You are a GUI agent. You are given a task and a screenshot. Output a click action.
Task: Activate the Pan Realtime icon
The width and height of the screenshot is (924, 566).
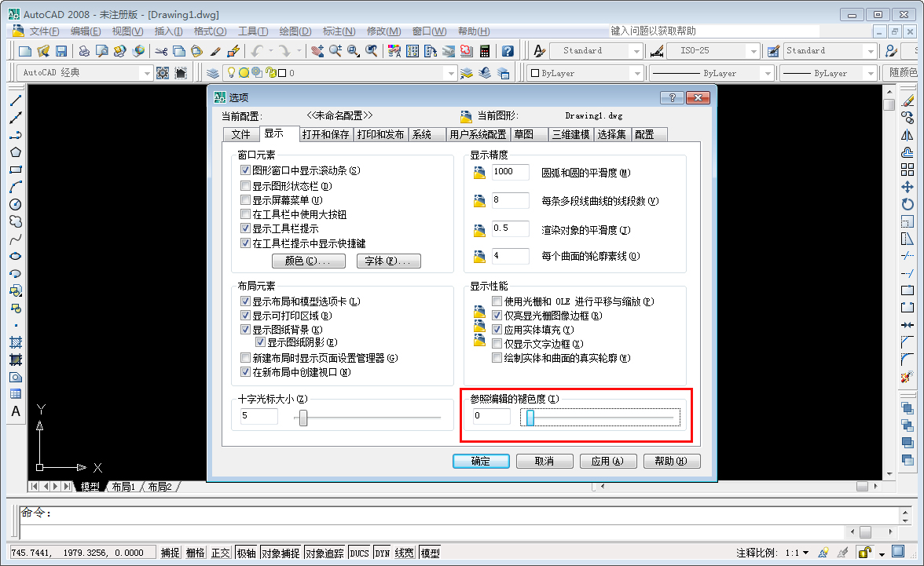click(x=317, y=50)
